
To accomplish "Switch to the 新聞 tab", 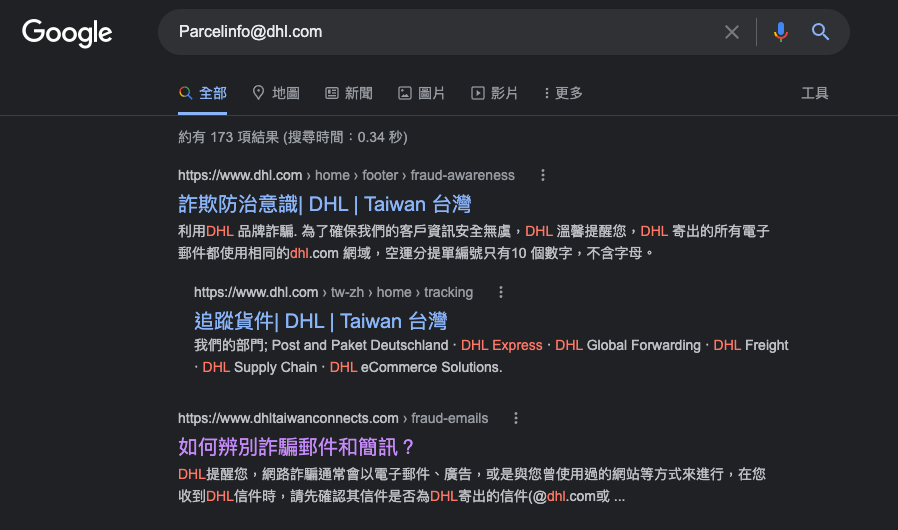I will [x=349, y=93].
